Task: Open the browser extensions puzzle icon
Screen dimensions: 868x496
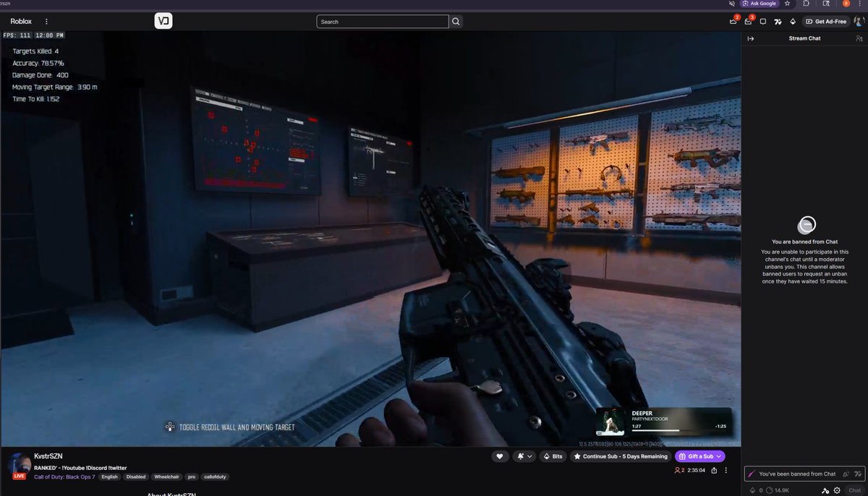Action: (806, 4)
